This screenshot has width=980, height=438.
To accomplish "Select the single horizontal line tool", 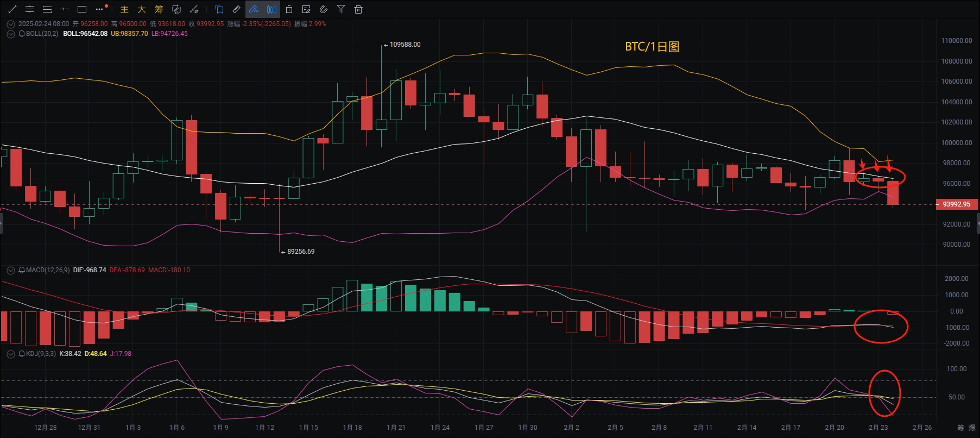I will pyautogui.click(x=65, y=9).
